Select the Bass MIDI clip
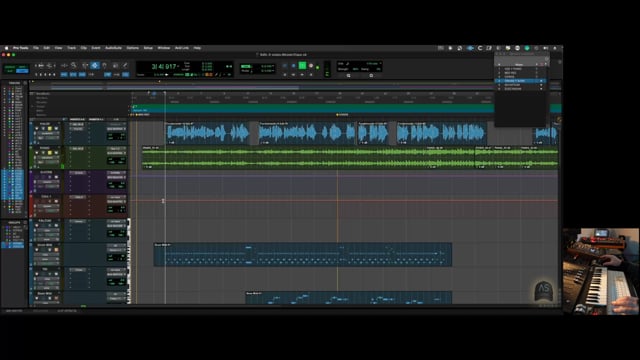Viewport: 640px width, 360px height. [x=349, y=298]
